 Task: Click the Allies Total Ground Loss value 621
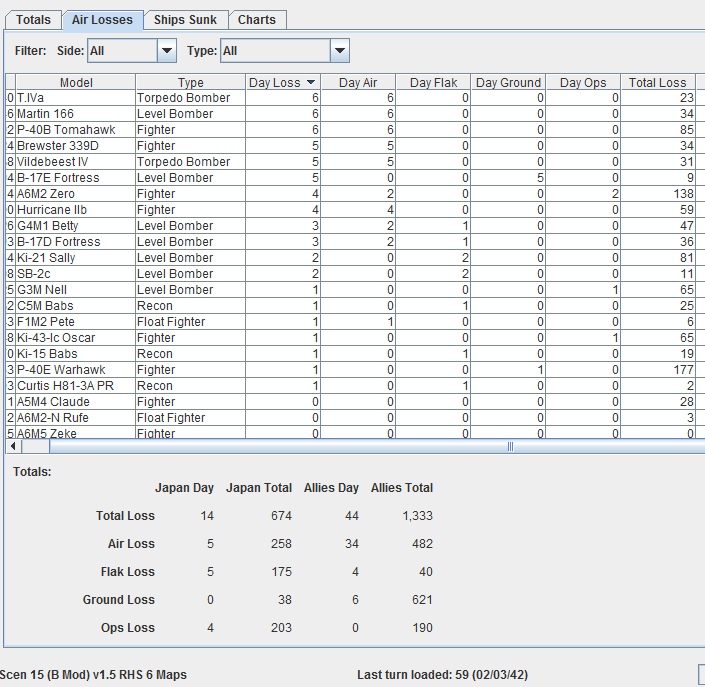(x=422, y=600)
